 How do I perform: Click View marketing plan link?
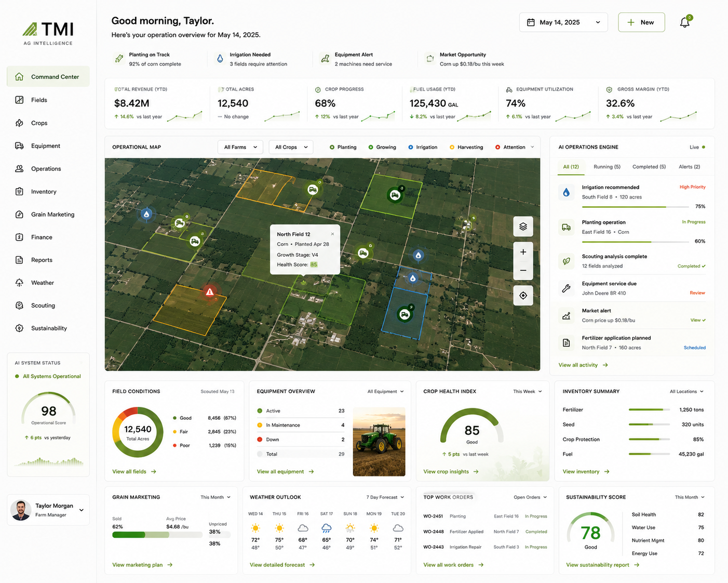tap(142, 565)
